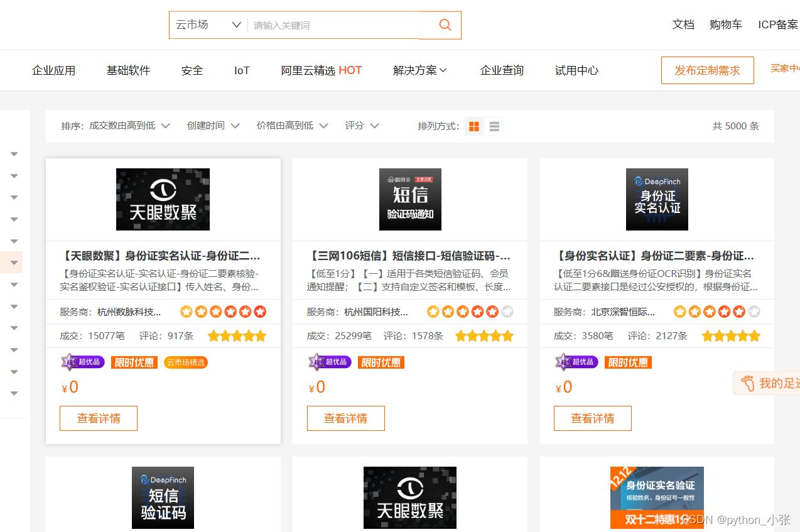Open the IoT menu item

point(242,70)
